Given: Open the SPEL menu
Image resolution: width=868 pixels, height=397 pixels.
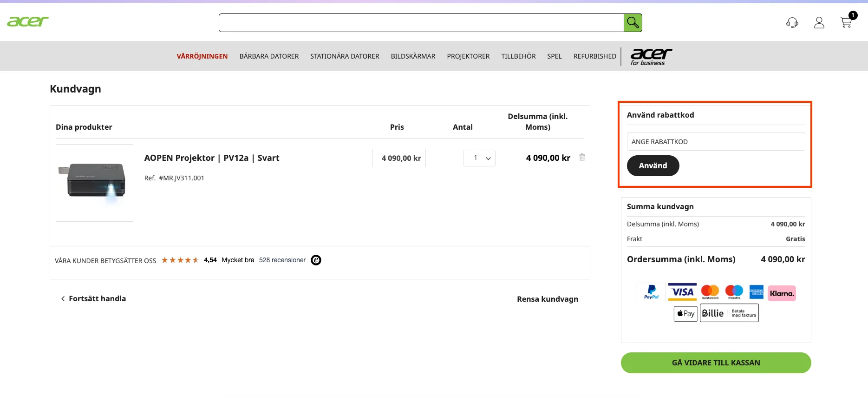Looking at the screenshot, I should click(555, 56).
